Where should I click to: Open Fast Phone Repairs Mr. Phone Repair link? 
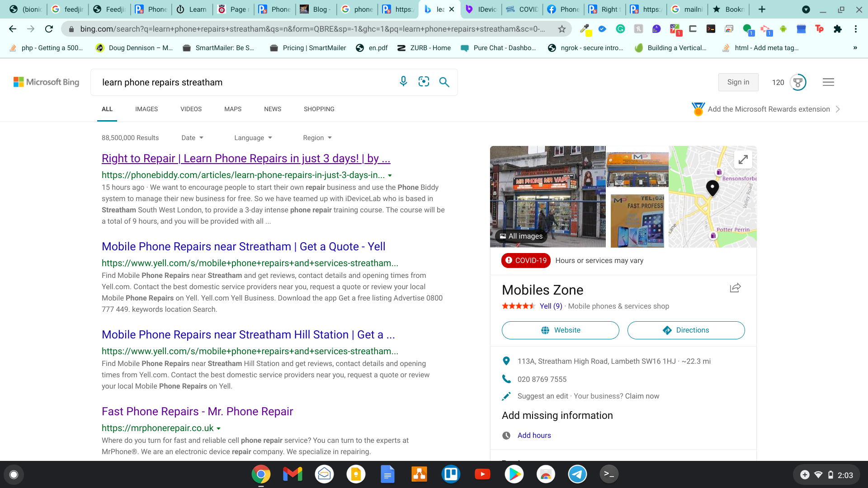click(197, 412)
